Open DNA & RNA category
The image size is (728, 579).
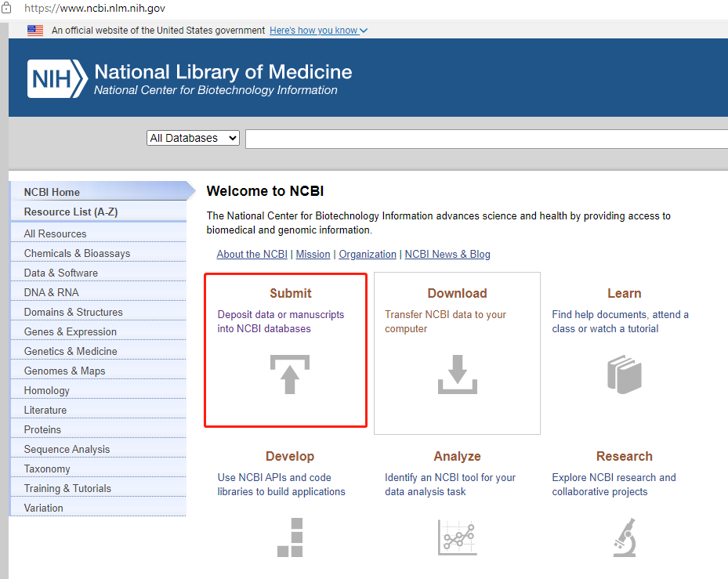[x=99, y=292]
